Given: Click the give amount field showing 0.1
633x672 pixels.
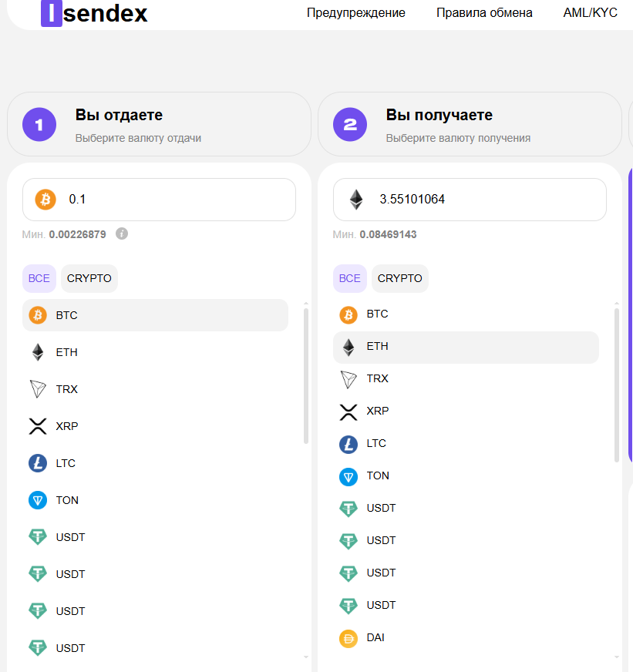Looking at the screenshot, I should pos(159,200).
